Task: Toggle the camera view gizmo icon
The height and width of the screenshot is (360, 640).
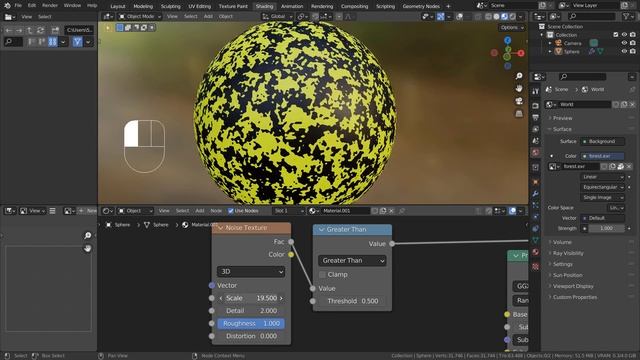Action: [x=519, y=101]
